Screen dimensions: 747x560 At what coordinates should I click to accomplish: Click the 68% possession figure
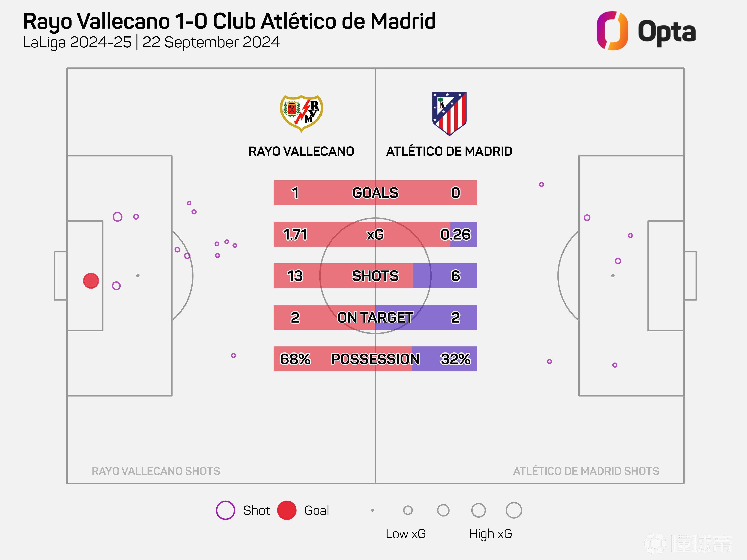[x=295, y=359]
